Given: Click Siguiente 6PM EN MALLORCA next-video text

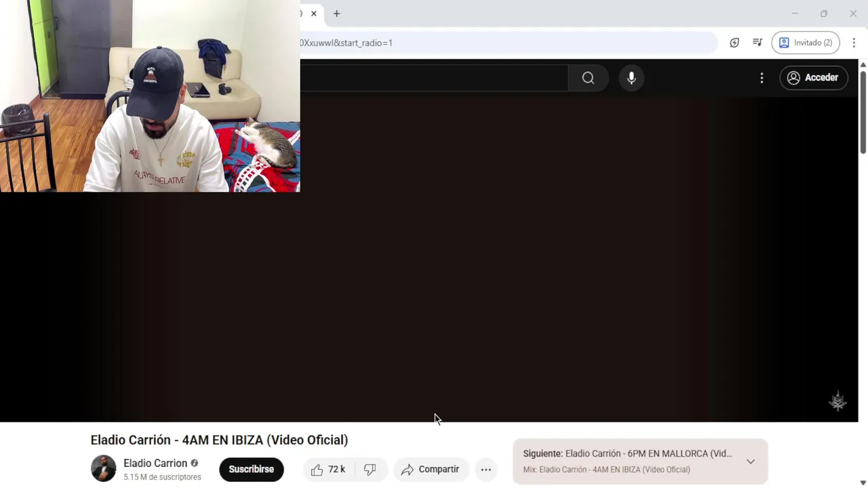Looking at the screenshot, I should tap(627, 453).
